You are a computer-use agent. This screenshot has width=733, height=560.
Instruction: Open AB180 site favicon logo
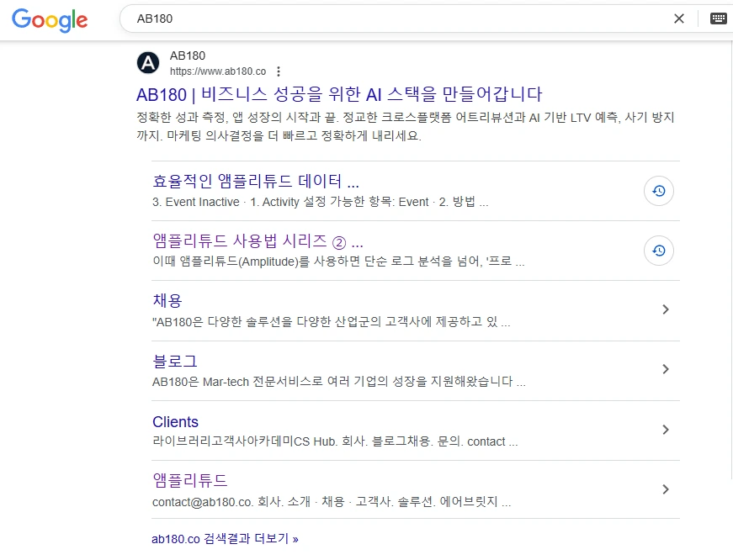tap(148, 62)
